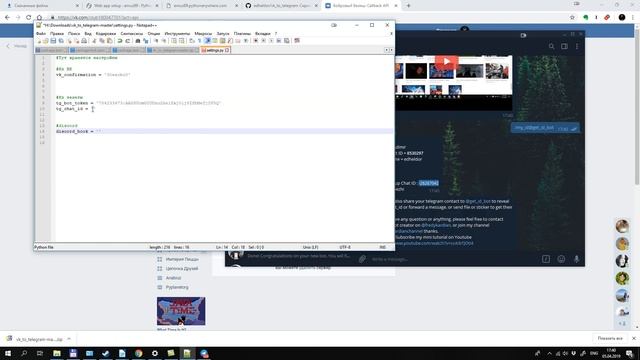
Task: Click the Java Time thumbnail on VK page
Action: 181,311
